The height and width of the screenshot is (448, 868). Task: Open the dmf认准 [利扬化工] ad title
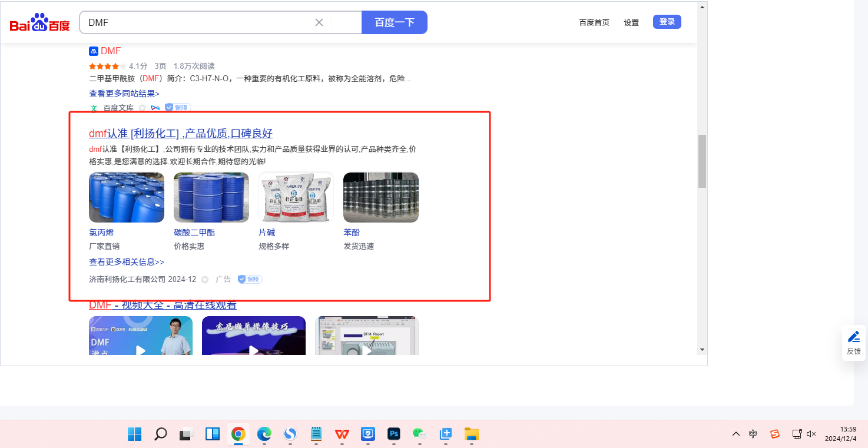[181, 134]
